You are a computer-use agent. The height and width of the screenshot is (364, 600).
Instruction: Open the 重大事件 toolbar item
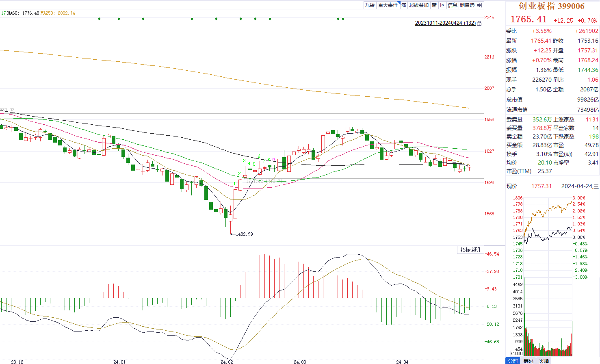[388, 5]
